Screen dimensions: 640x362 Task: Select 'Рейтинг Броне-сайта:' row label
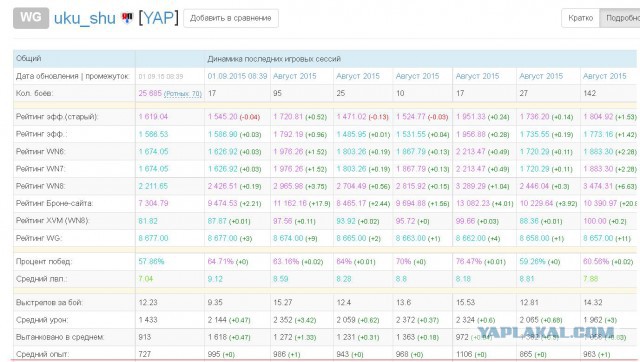tap(54, 203)
